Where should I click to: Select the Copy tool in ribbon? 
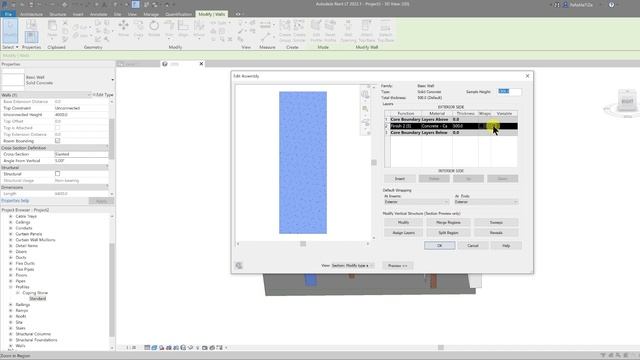[x=139, y=29]
